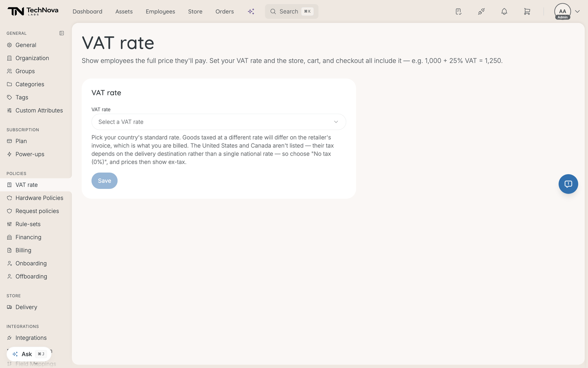Open Offboarding settings

coord(36,276)
